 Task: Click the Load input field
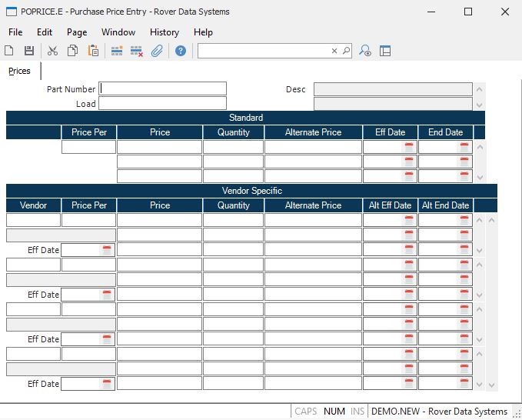pyautogui.click(x=163, y=103)
